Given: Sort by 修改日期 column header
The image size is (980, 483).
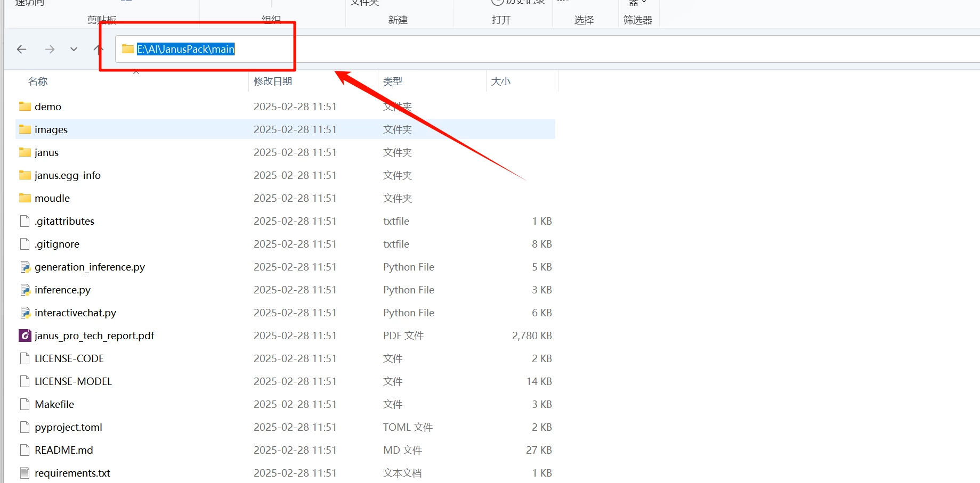Looking at the screenshot, I should click(x=273, y=81).
